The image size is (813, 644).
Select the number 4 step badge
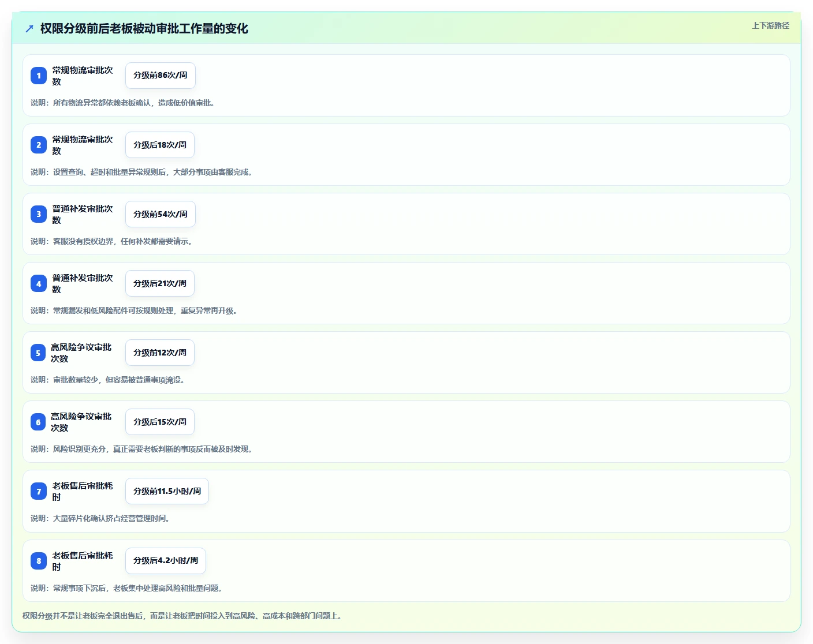(x=39, y=283)
